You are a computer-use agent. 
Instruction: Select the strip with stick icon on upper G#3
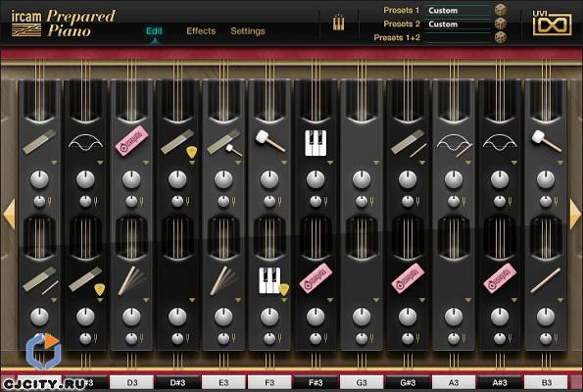tap(409, 142)
